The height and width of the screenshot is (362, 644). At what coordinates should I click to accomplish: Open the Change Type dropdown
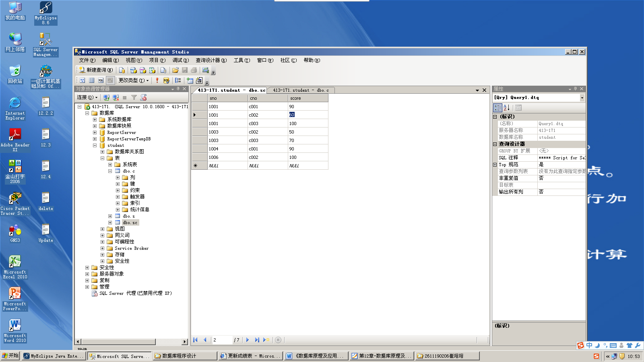tap(134, 80)
